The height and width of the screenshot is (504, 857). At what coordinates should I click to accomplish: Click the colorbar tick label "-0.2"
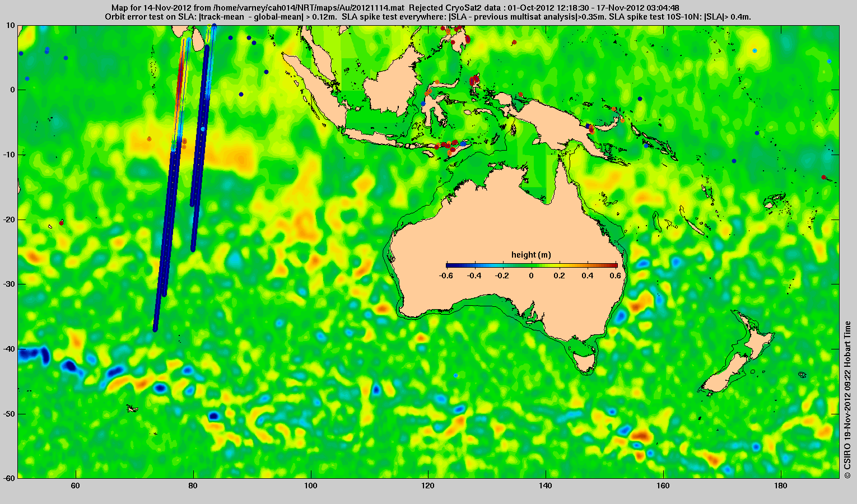[x=503, y=276]
